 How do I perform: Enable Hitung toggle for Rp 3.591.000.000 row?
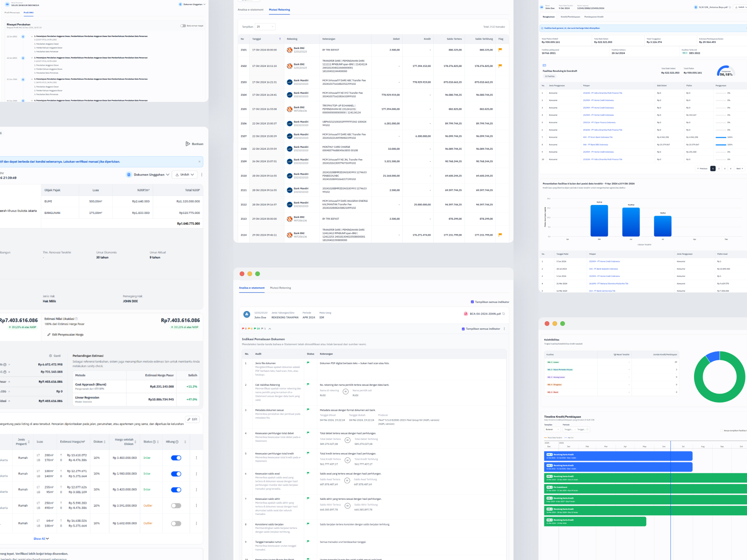click(x=176, y=506)
